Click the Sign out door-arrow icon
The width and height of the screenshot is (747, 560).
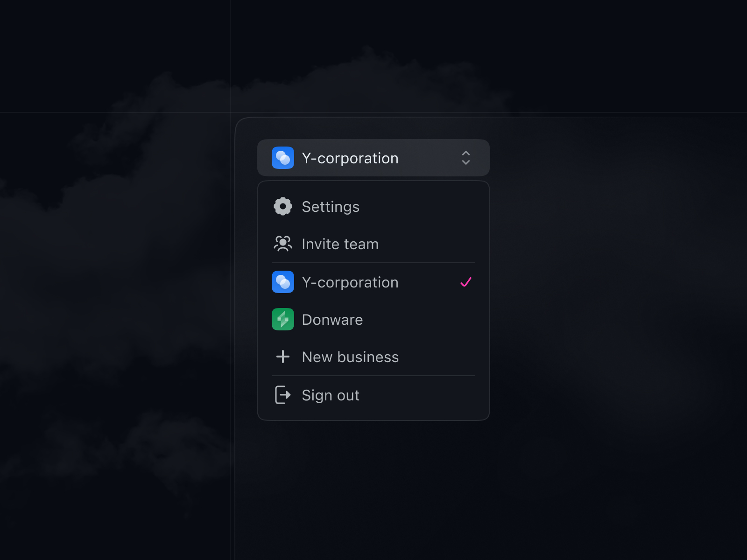pyautogui.click(x=283, y=395)
